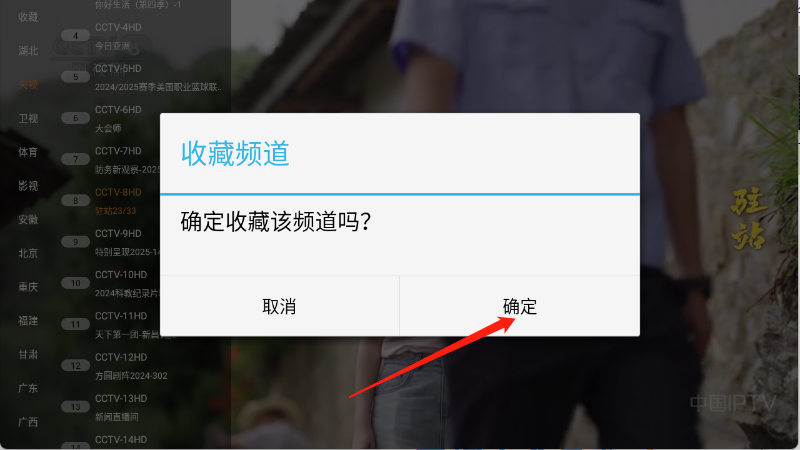
Task: Select the 北京 category
Action: 28,253
